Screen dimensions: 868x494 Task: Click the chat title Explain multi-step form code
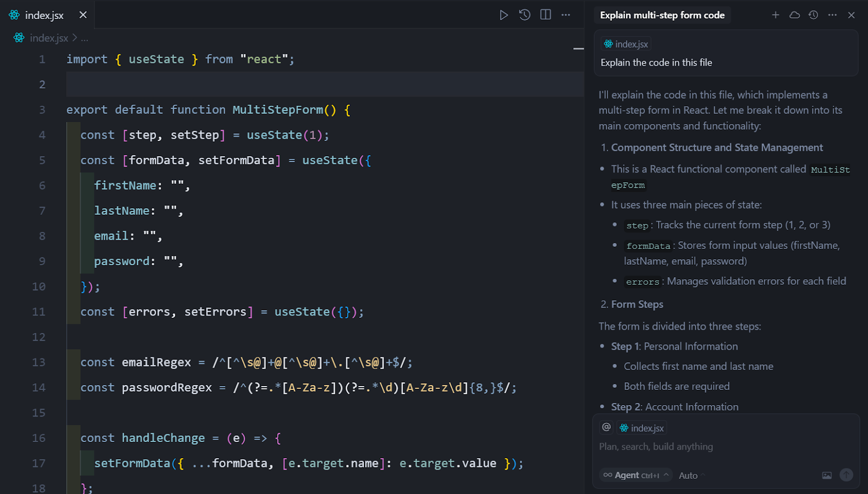(x=662, y=15)
